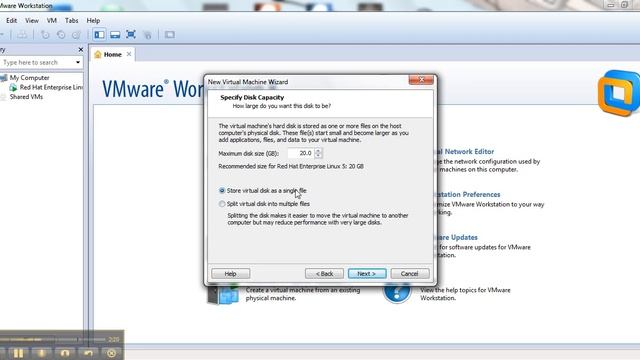Select My Computer in library tree

pyautogui.click(x=29, y=78)
